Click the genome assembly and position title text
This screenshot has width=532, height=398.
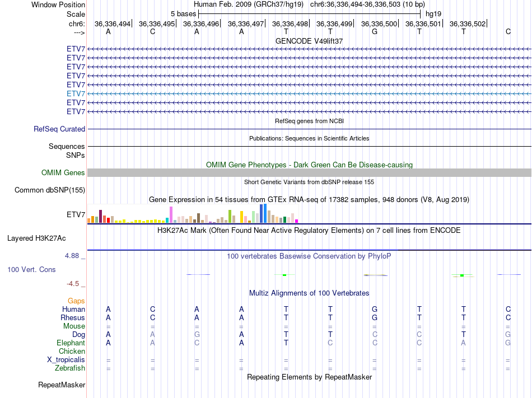pyautogui.click(x=309, y=4)
